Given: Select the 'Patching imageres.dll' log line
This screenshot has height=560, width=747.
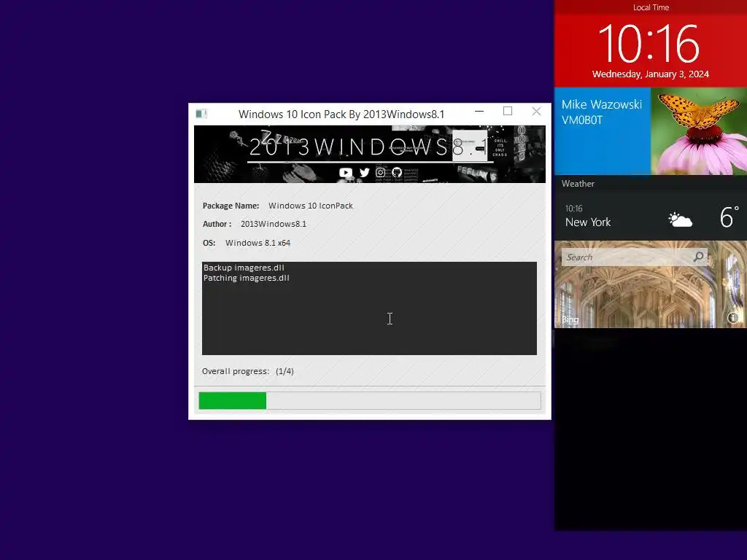Looking at the screenshot, I should (x=247, y=278).
